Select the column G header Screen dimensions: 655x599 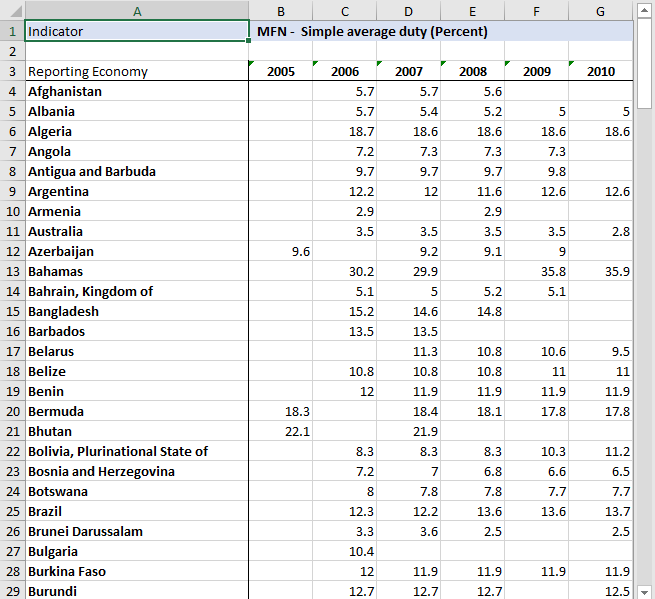(x=600, y=11)
